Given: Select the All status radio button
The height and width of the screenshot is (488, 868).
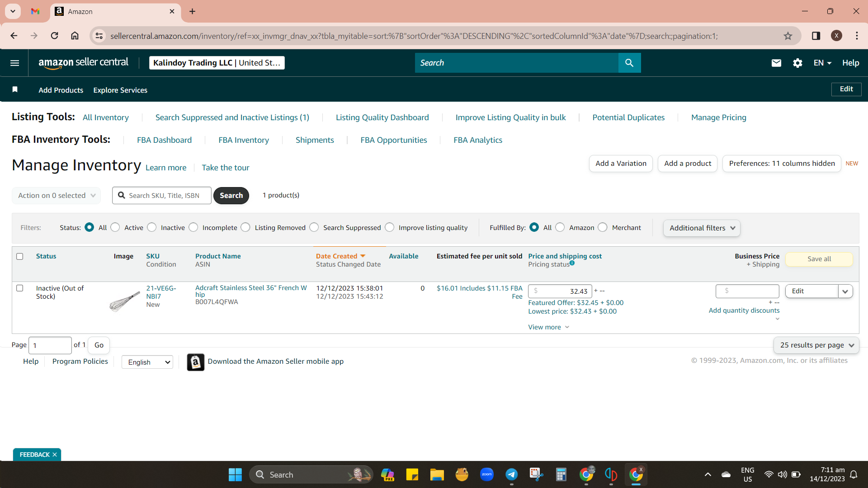Looking at the screenshot, I should (x=89, y=227).
